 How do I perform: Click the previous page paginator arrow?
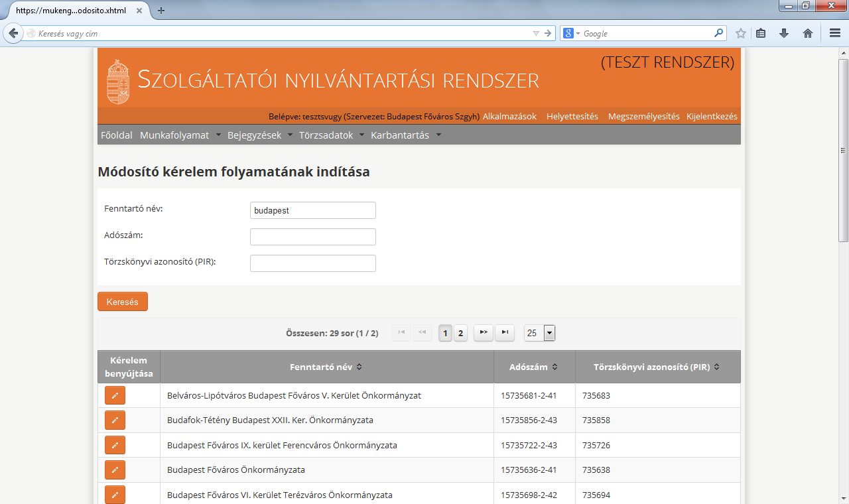point(423,333)
